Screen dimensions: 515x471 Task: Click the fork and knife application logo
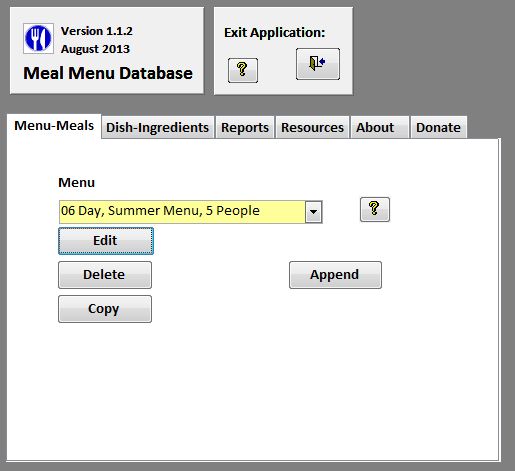(38, 38)
